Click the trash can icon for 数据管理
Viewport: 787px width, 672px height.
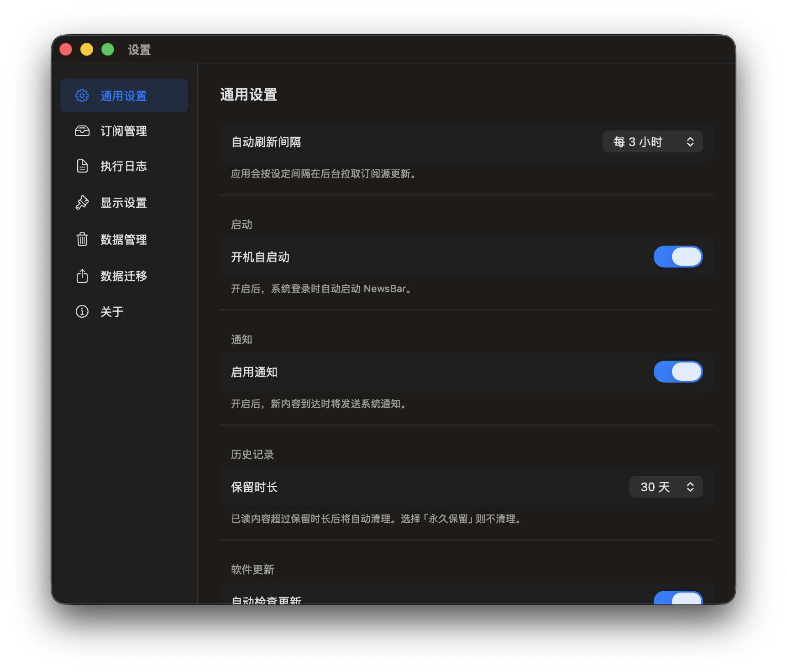click(82, 239)
